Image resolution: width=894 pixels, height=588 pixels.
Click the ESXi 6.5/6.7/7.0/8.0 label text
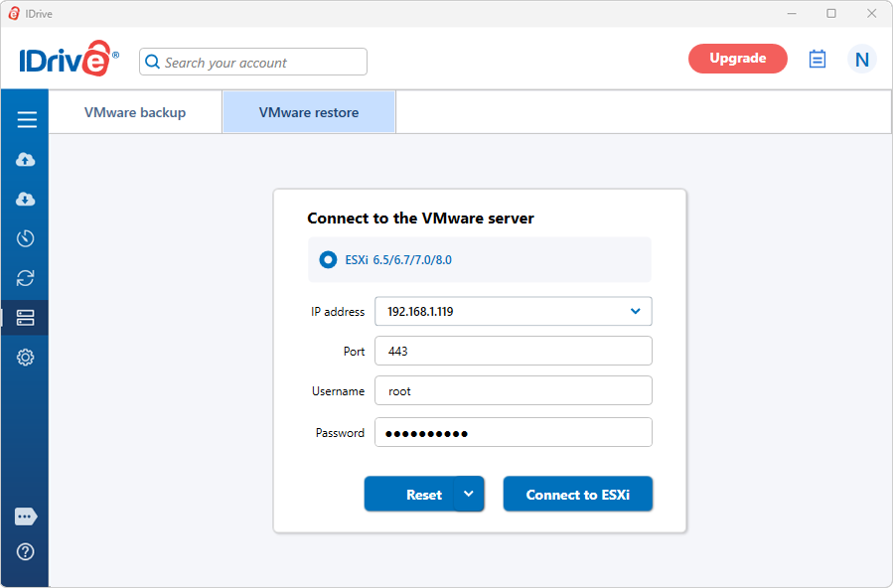point(398,260)
